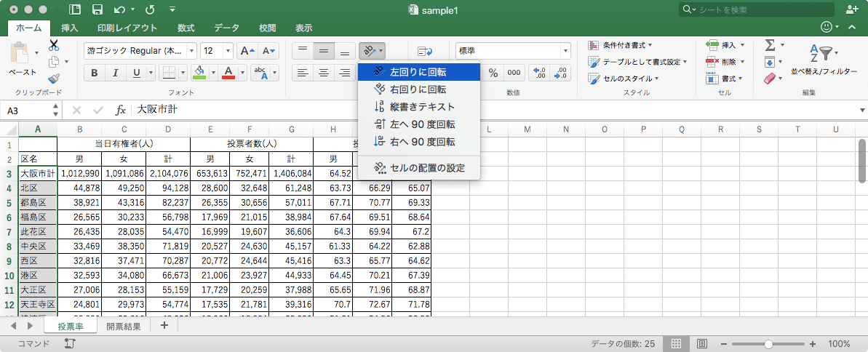The width and height of the screenshot is (868, 352).
Task: Toggle Italic formatting
Action: [116, 73]
